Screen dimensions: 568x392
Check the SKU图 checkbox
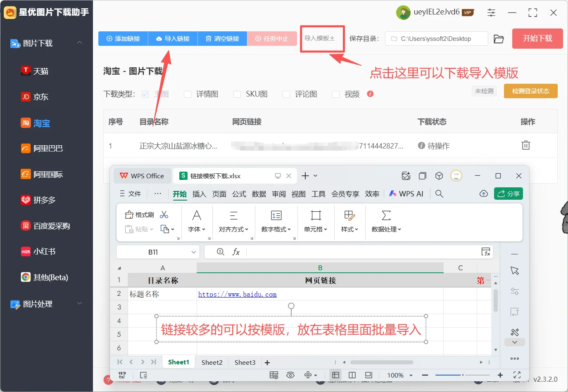237,94
